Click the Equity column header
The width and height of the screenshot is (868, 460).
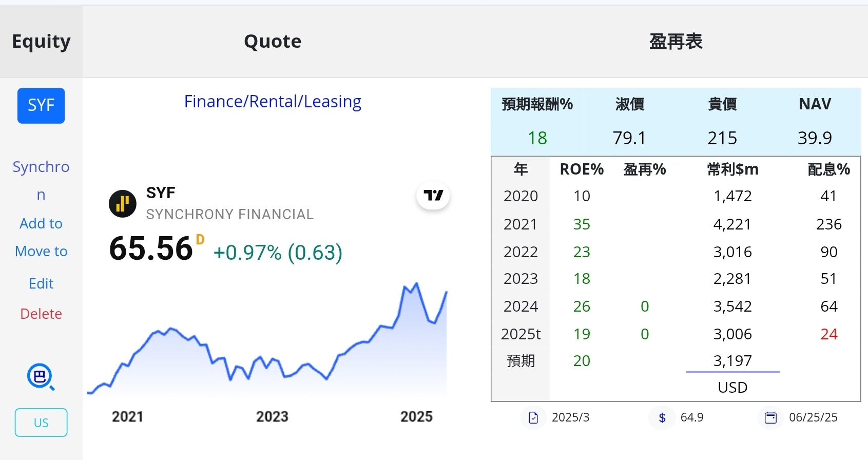coord(41,41)
